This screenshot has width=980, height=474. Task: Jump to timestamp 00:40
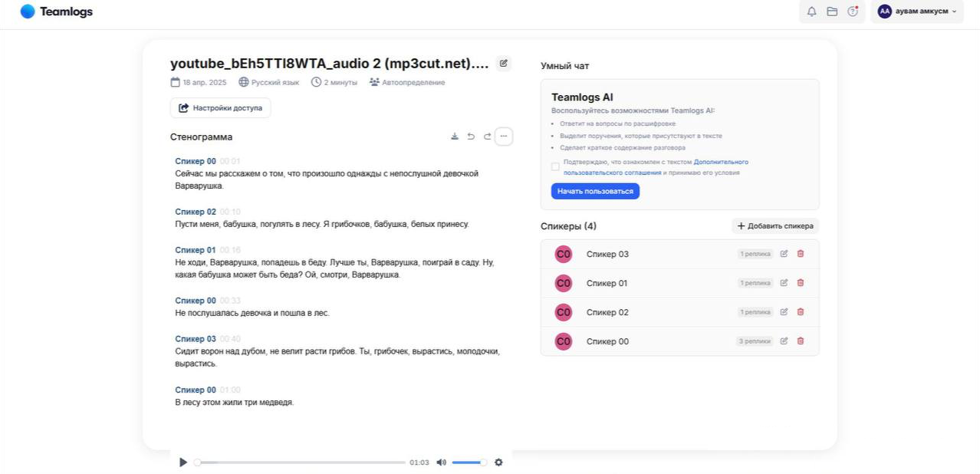pyautogui.click(x=230, y=339)
